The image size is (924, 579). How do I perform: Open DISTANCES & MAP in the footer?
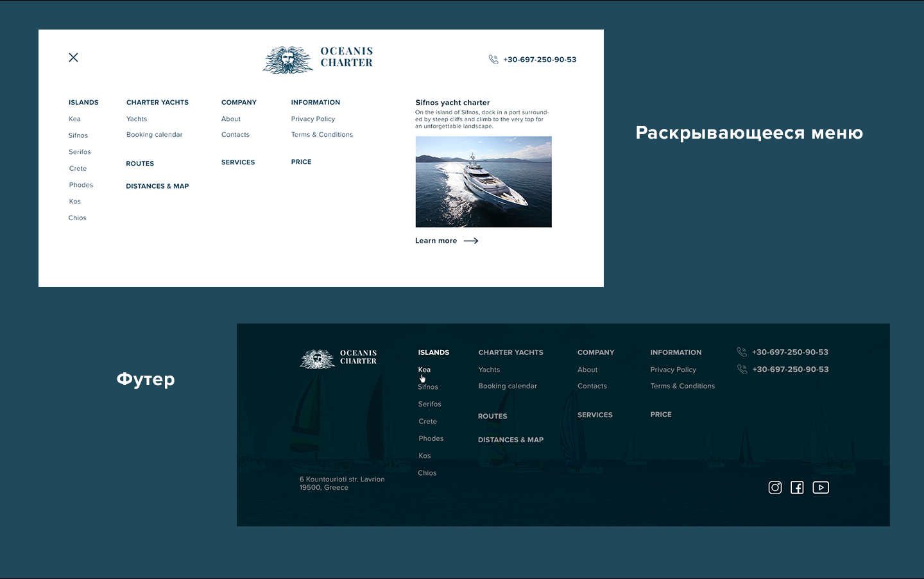(x=511, y=440)
